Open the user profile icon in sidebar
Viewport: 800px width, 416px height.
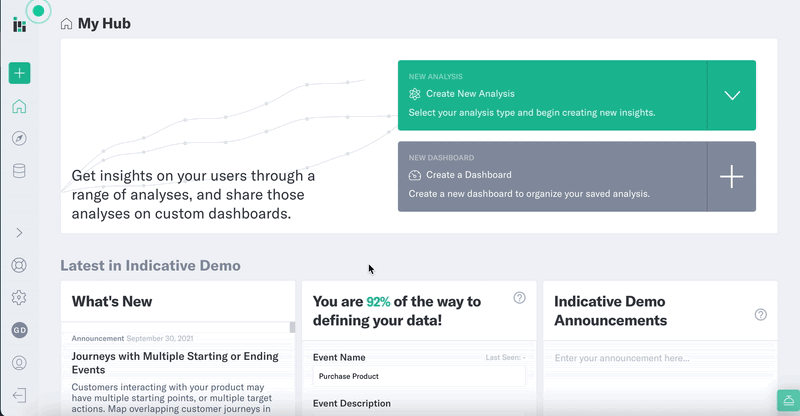(x=19, y=363)
